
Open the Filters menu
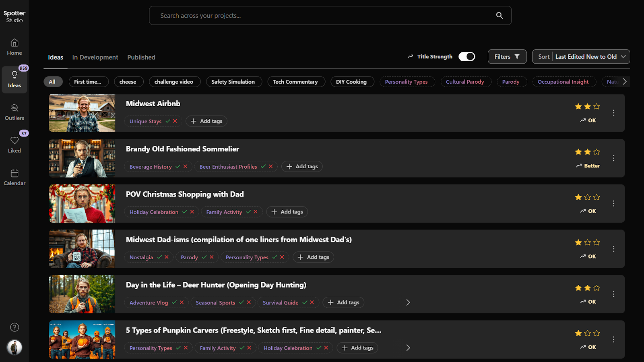click(x=507, y=57)
